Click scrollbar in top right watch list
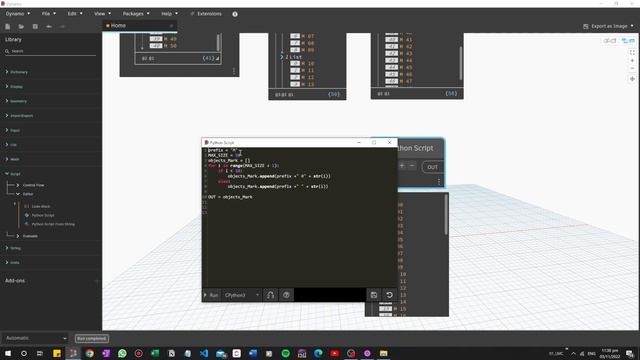The height and width of the screenshot is (360, 640). pyautogui.click(x=461, y=63)
